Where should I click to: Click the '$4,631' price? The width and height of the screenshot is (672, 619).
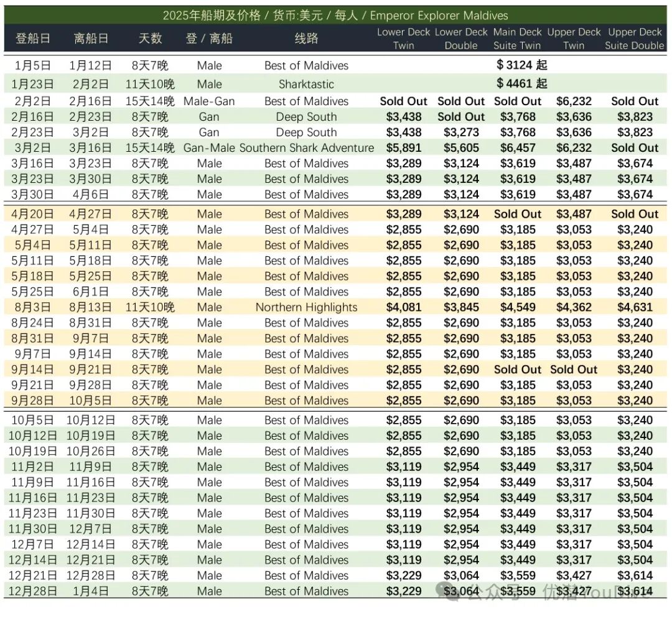(x=635, y=307)
